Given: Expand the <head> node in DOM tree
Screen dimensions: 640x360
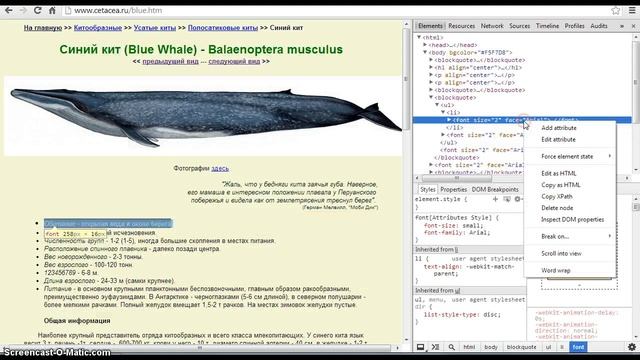Looking at the screenshot, I should point(425,45).
